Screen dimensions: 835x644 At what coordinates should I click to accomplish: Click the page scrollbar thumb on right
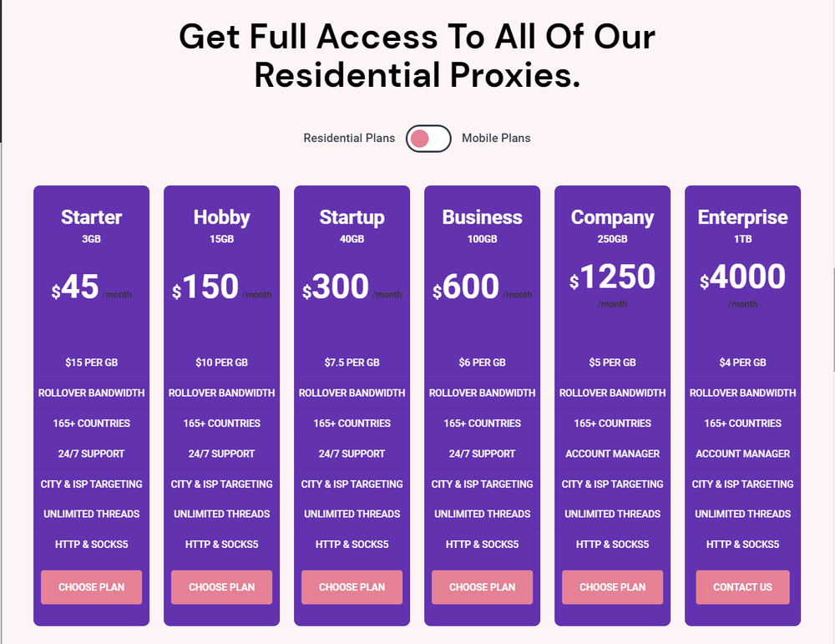832,320
